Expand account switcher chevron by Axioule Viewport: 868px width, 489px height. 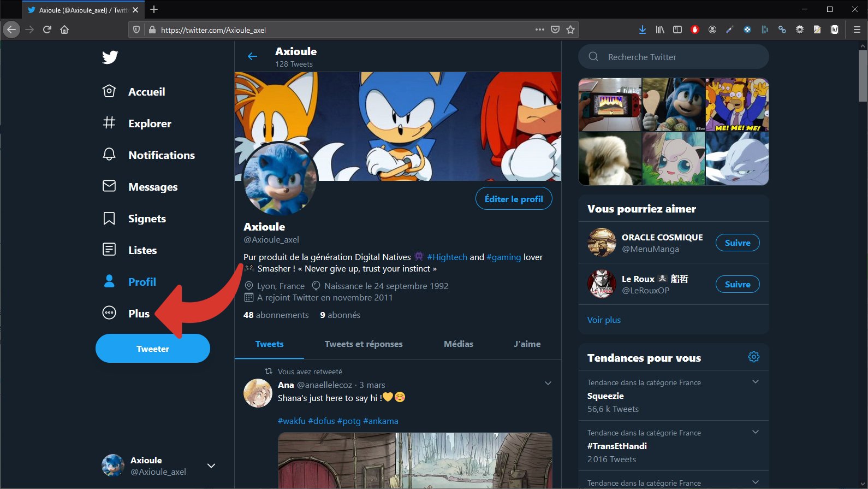click(x=211, y=466)
